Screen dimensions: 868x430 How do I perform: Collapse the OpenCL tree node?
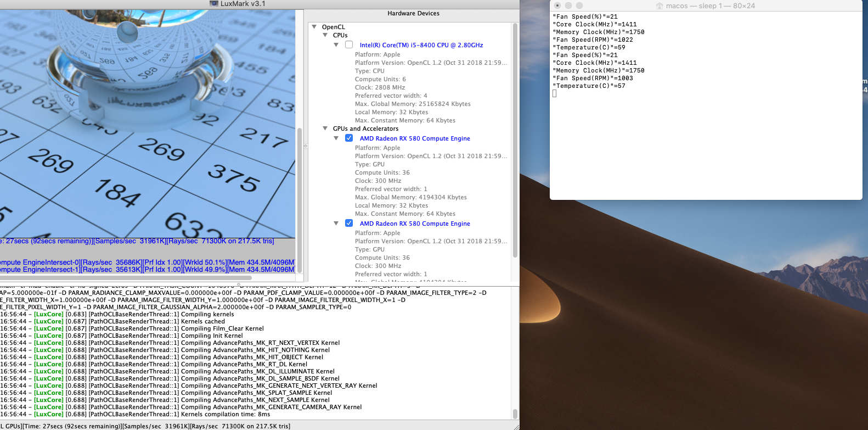(314, 27)
